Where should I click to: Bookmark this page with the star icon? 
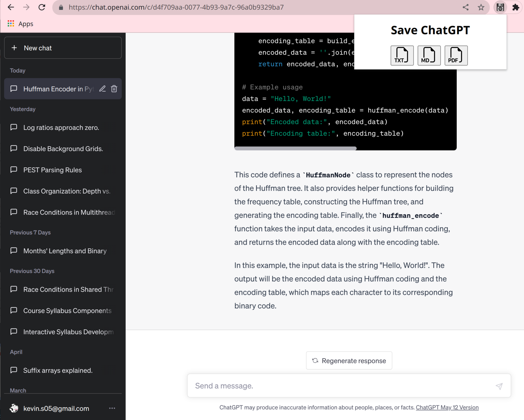(481, 7)
